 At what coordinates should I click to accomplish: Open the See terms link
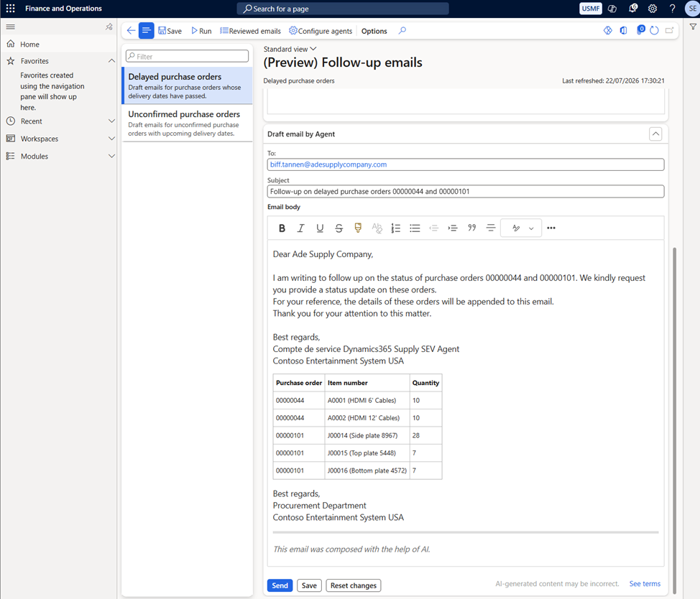coord(645,583)
